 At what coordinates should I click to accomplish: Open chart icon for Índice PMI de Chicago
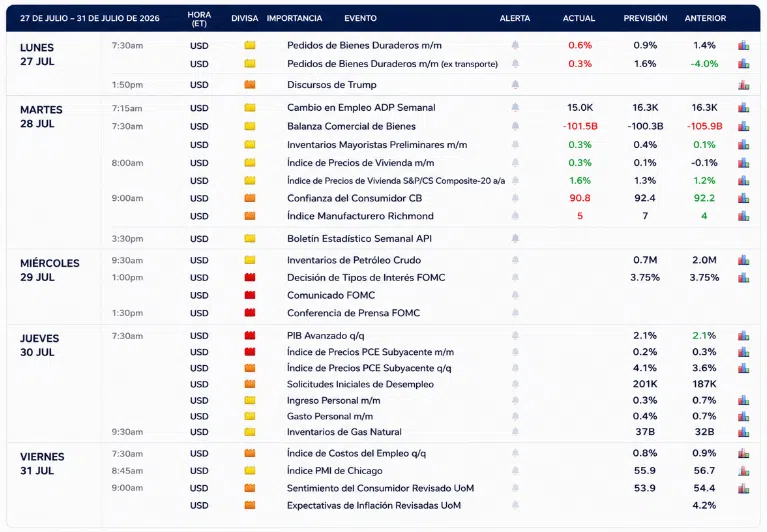[744, 471]
